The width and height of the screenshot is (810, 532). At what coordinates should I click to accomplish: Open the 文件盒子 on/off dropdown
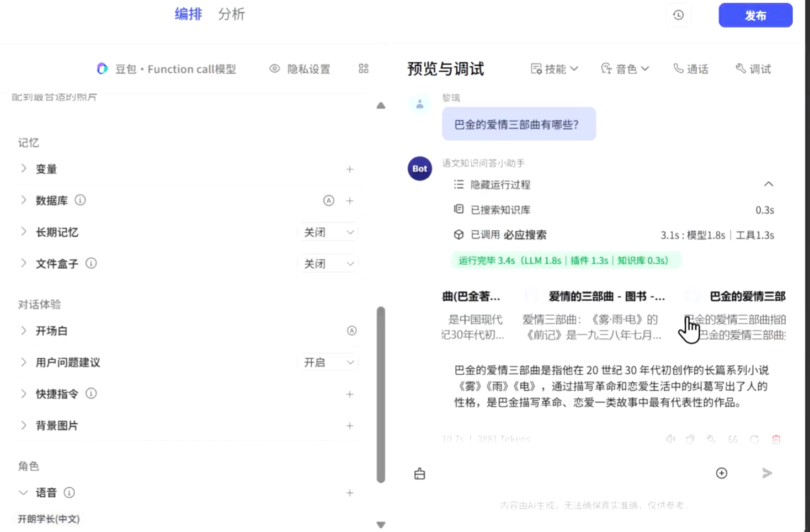(x=328, y=264)
